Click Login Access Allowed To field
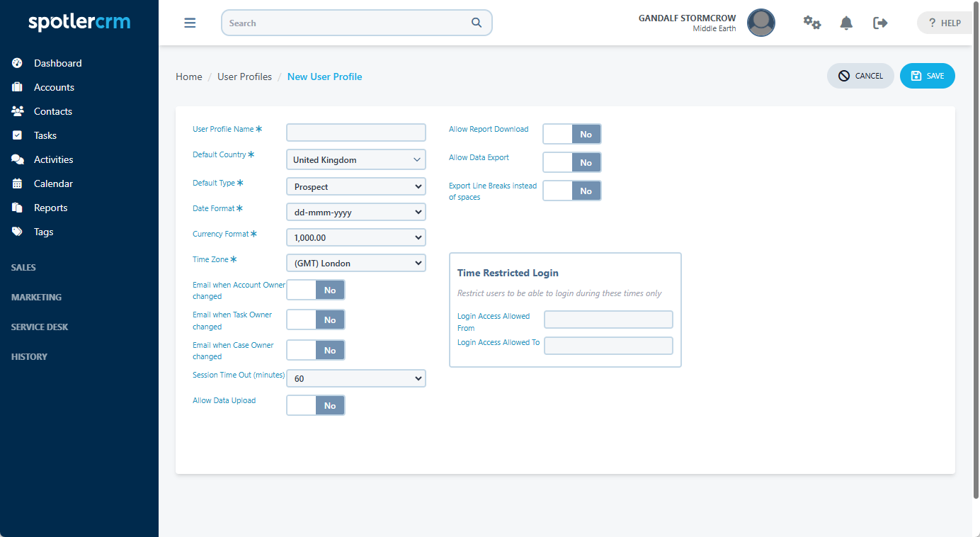This screenshot has height=537, width=980. 608,346
